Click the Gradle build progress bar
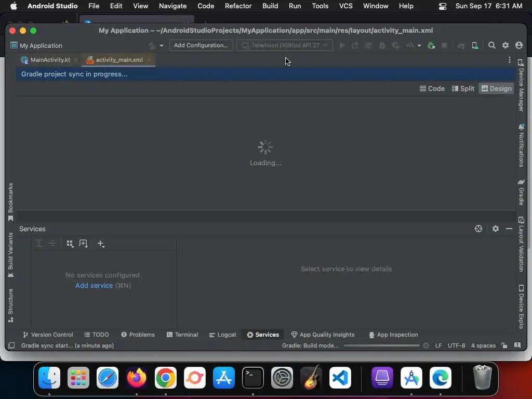This screenshot has width=532, height=399. 381,345
